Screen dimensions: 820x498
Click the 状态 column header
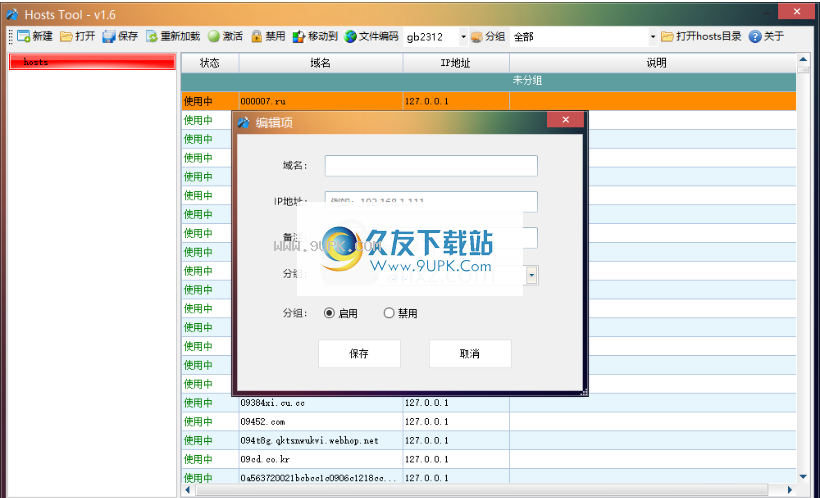pos(210,63)
